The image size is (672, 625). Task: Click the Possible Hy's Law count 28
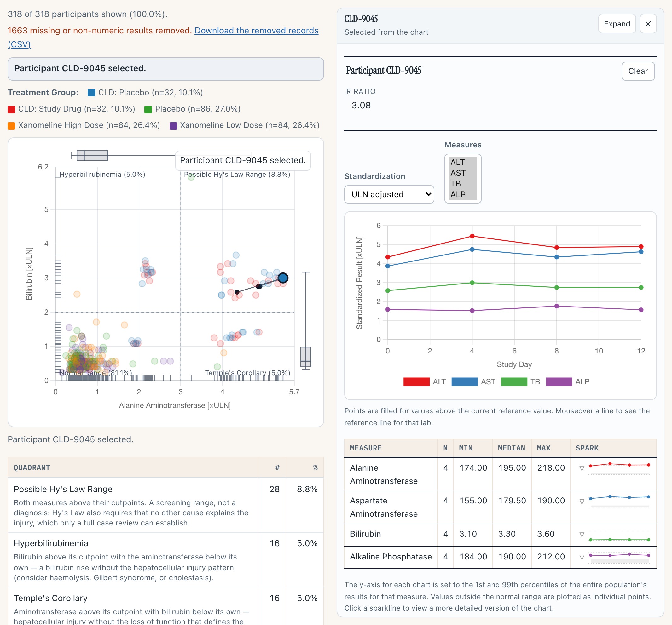(274, 489)
